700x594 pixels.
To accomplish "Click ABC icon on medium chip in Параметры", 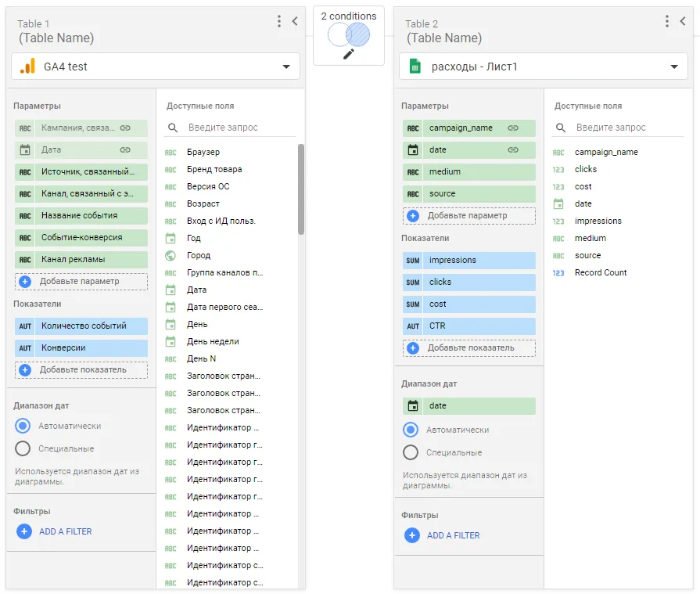I will click(413, 172).
